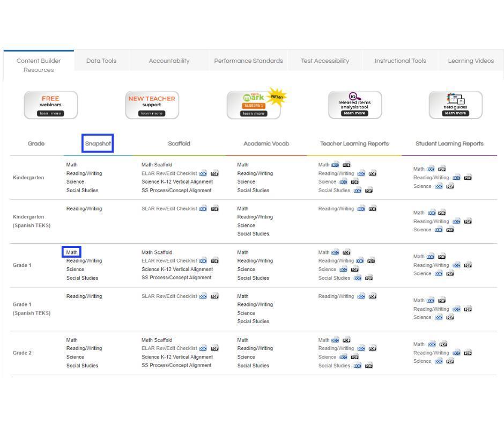Screen dimensions: 504x423
Task: Click the Mark Algebra 1 banner
Action: [x=253, y=105]
